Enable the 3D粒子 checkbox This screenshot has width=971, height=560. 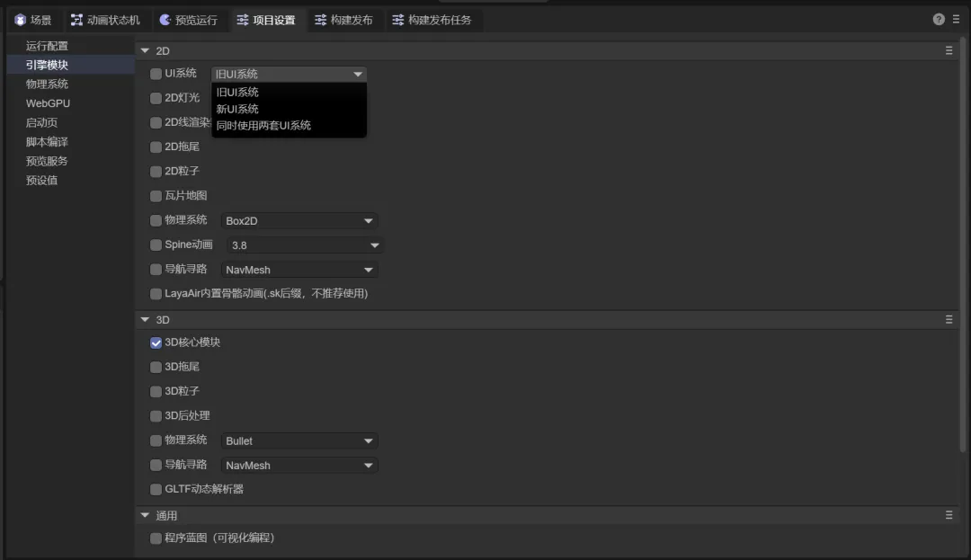156,392
